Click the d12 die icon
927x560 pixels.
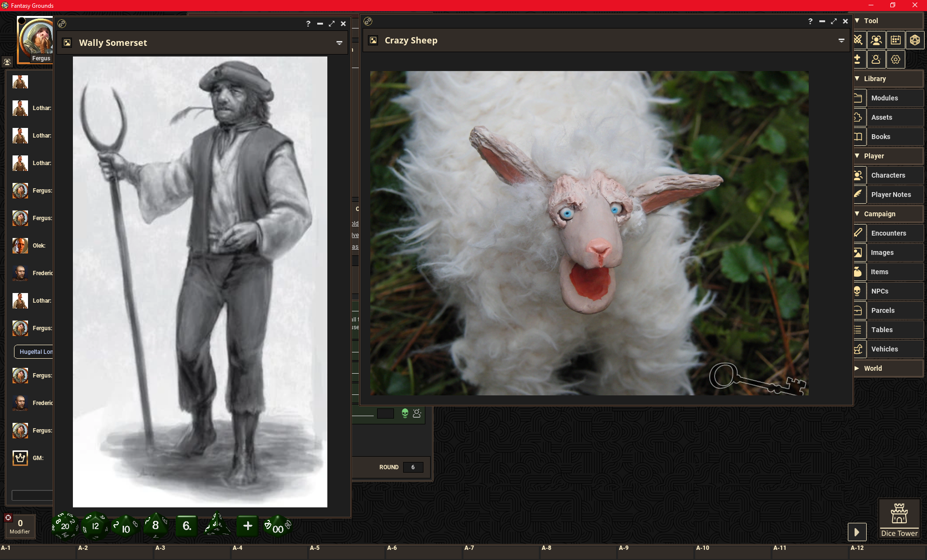[95, 526]
